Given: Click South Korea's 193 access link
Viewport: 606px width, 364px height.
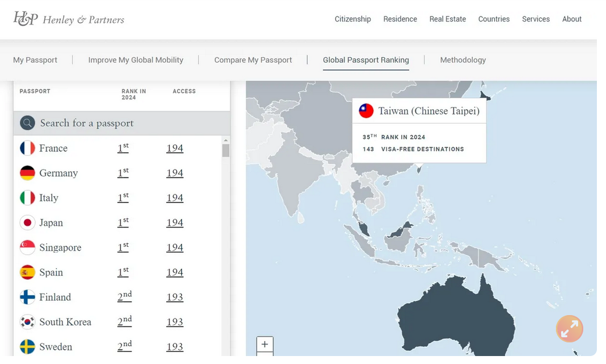Looking at the screenshot, I should coord(175,322).
